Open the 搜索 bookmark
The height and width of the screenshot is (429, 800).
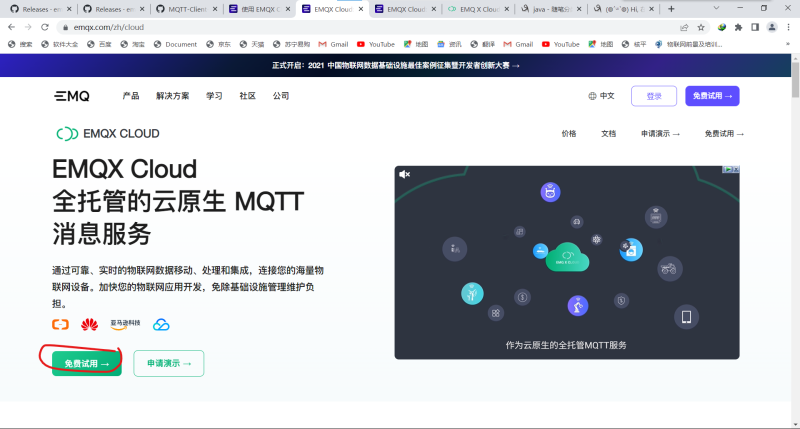pyautogui.click(x=20, y=44)
